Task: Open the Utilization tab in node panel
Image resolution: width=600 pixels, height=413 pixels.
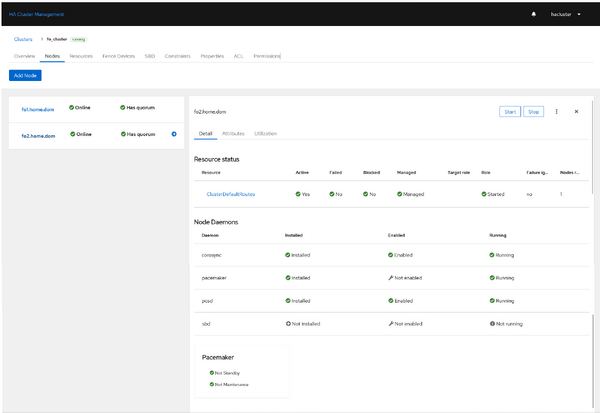Action: pyautogui.click(x=266, y=134)
